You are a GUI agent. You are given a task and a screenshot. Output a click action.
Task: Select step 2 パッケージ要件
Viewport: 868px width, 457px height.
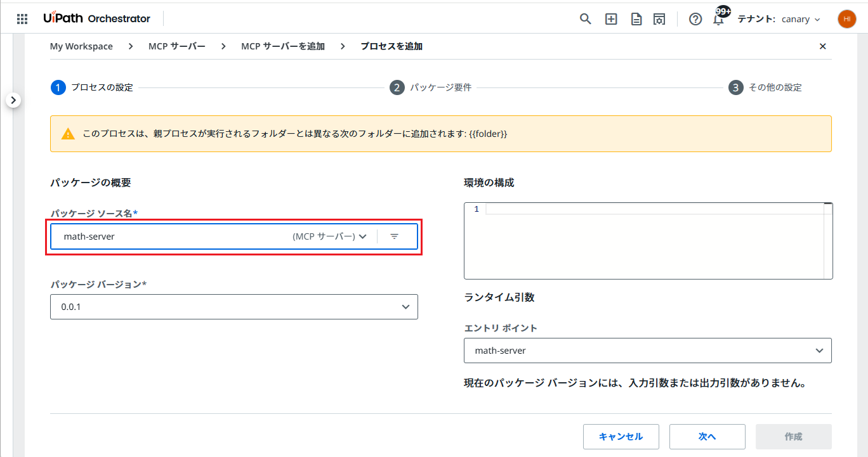click(x=431, y=87)
